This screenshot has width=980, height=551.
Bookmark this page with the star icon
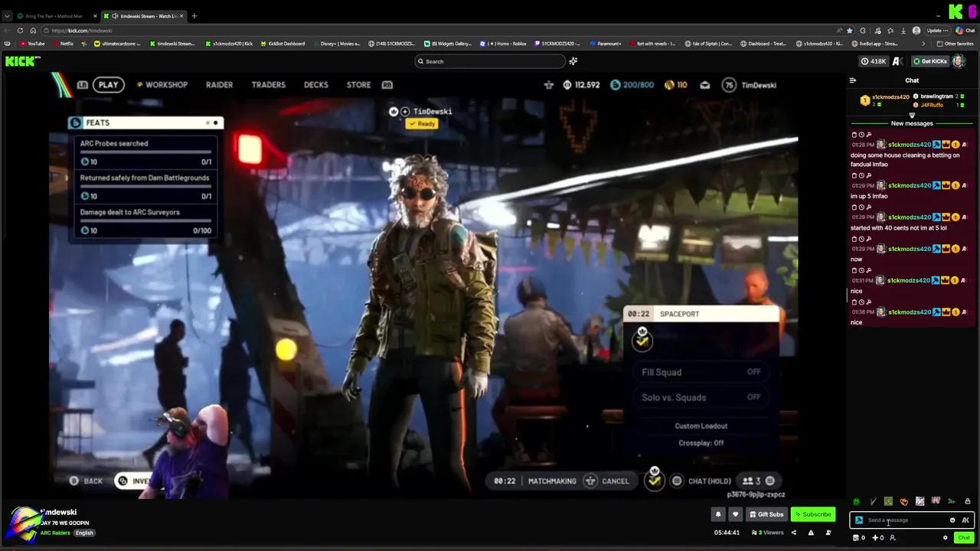point(849,31)
